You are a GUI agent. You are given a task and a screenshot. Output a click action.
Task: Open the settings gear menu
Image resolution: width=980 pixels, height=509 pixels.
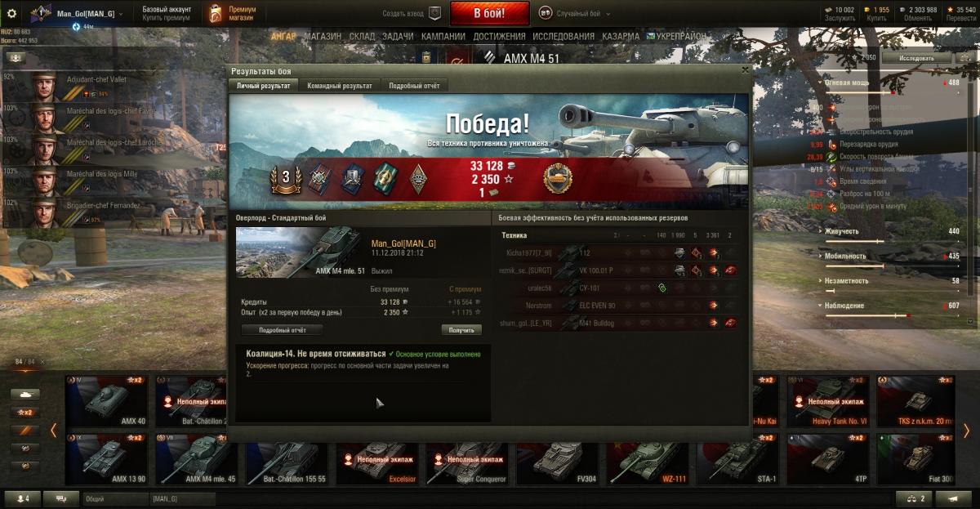[x=11, y=13]
